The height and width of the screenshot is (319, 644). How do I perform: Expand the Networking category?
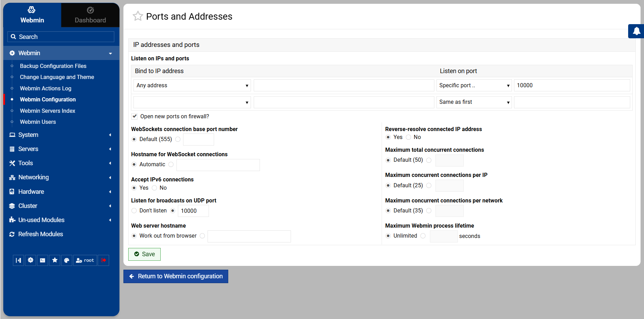point(61,177)
